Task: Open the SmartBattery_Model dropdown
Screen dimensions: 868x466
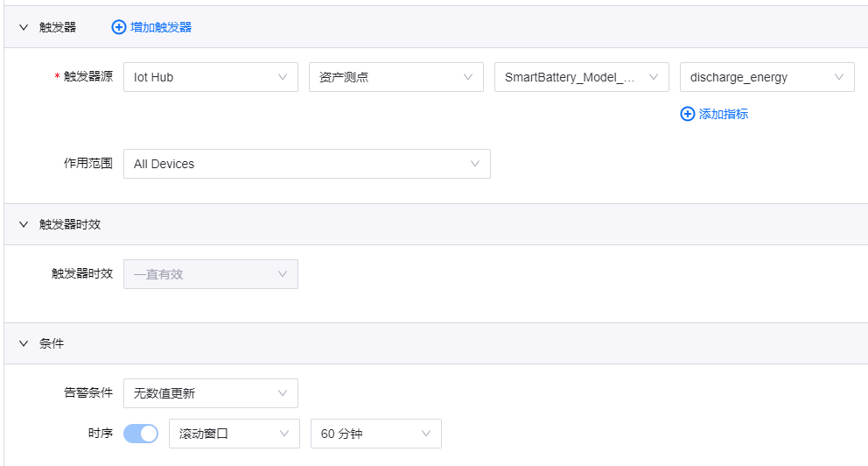Action: click(x=581, y=77)
